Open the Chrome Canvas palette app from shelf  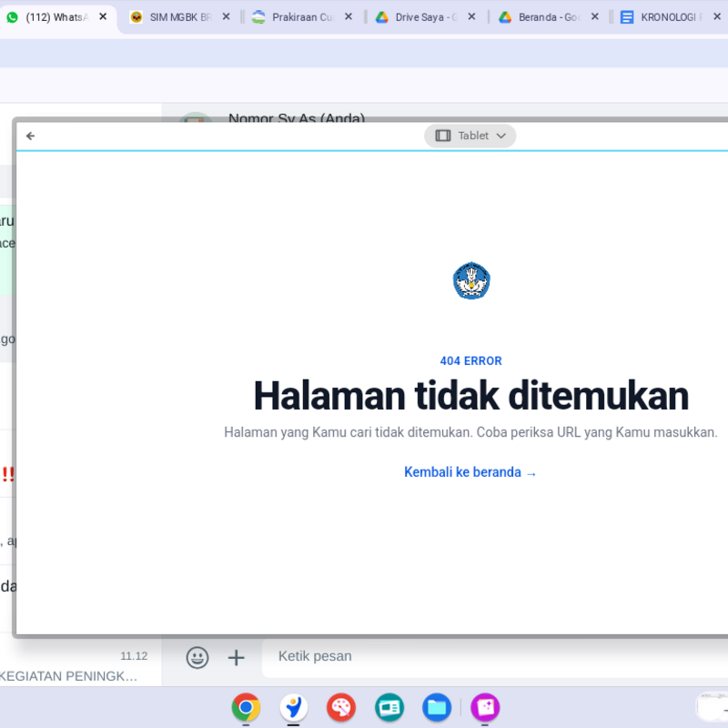point(341,708)
